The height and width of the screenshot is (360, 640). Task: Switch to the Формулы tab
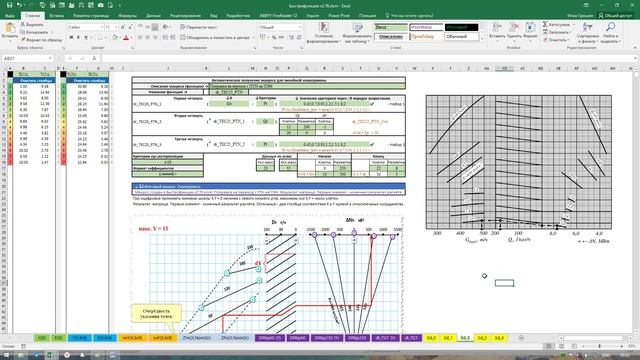click(127, 16)
